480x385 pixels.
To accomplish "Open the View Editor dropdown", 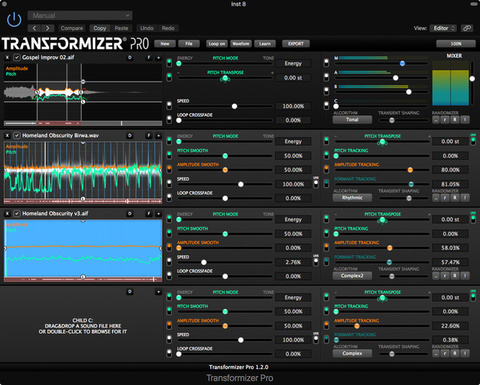I will (443, 28).
